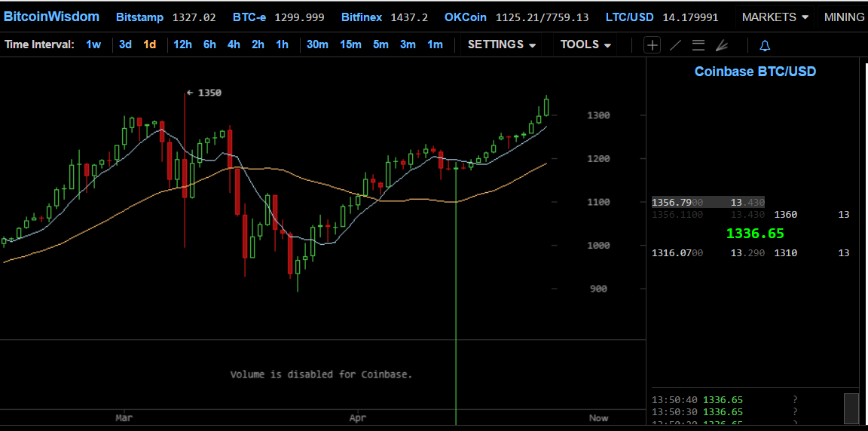This screenshot has width=868, height=431.
Task: Click the volume disabled message
Action: (x=322, y=374)
